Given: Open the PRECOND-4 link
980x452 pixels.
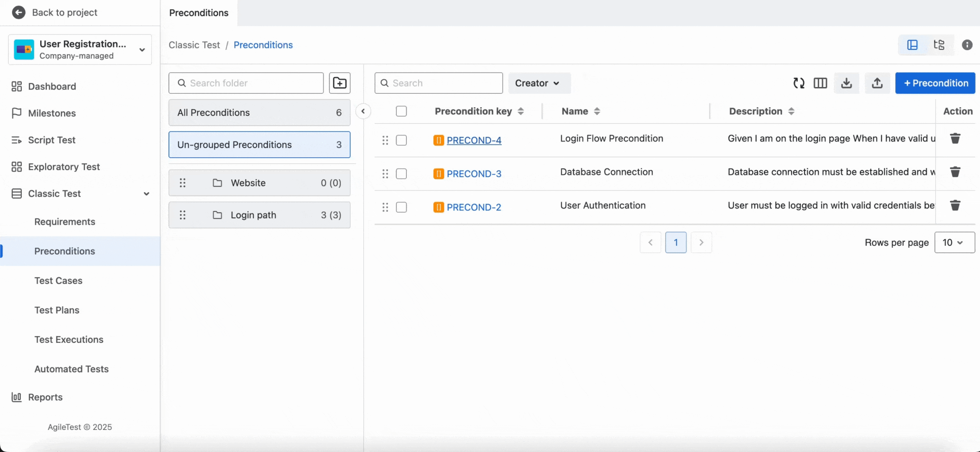Looking at the screenshot, I should (474, 140).
